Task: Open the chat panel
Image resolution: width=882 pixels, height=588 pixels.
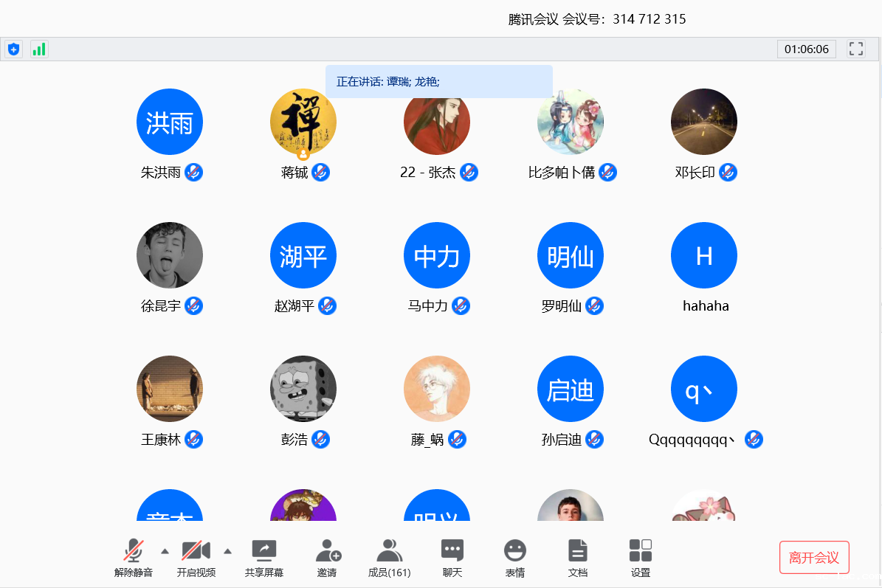Action: [452, 558]
